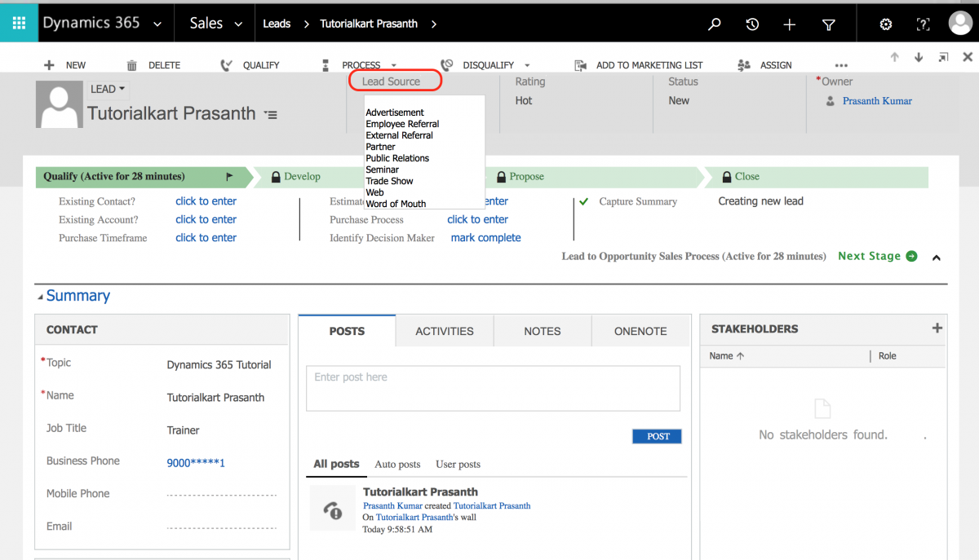Click NEW in the command bar
Screen dimensions: 979x560
(x=64, y=65)
